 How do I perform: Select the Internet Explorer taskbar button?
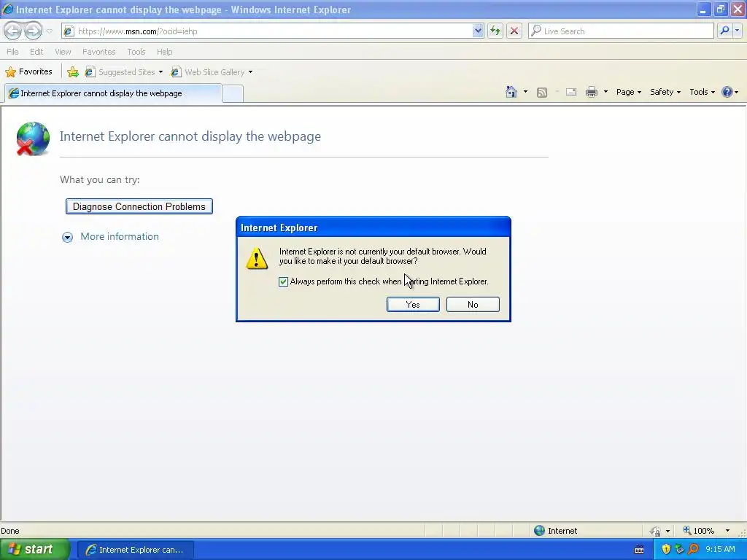[135, 550]
